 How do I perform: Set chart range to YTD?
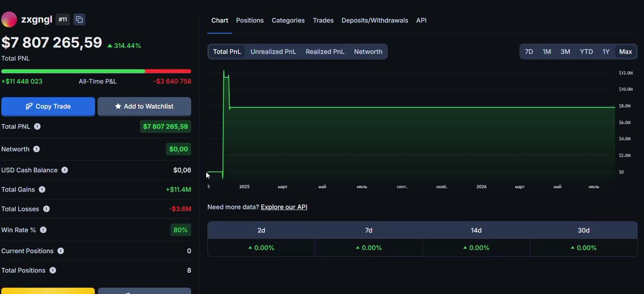(586, 52)
